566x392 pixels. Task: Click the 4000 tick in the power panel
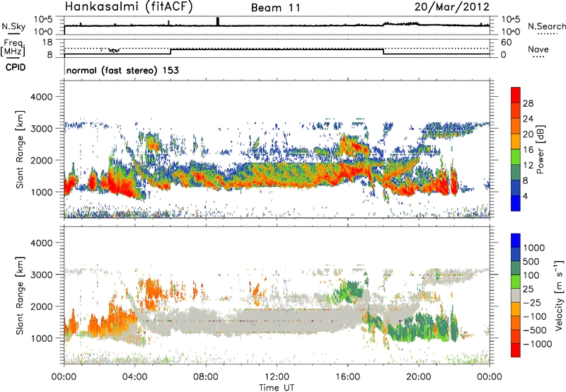41,97
